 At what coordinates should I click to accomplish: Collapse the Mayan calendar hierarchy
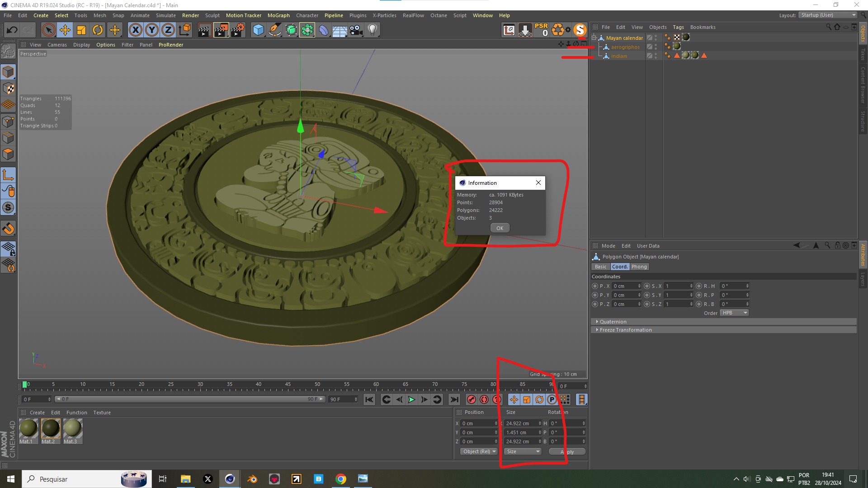594,38
